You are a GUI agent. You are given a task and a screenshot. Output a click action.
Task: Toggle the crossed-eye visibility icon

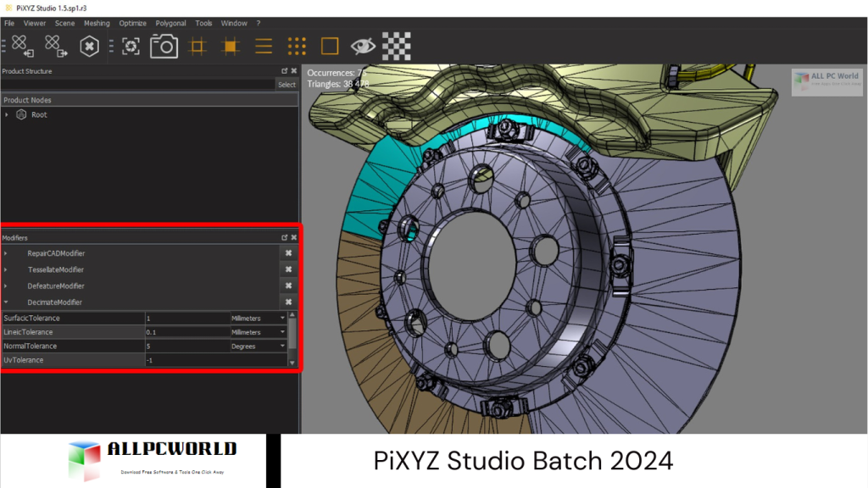(363, 46)
